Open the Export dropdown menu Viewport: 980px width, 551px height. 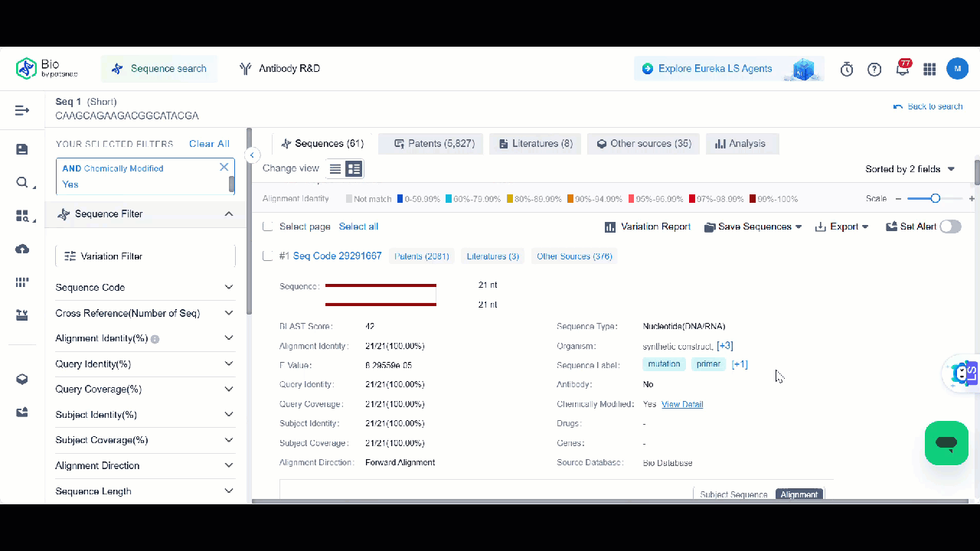[x=842, y=227]
